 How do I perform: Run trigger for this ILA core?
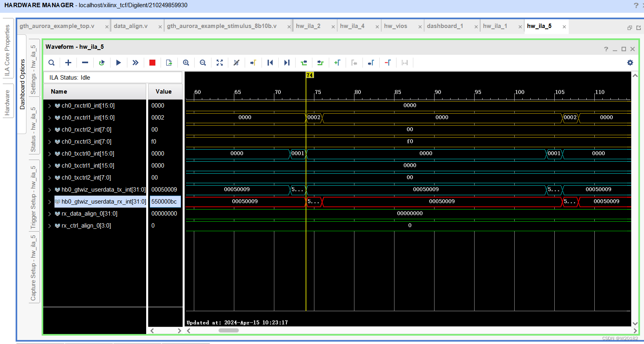click(x=119, y=63)
